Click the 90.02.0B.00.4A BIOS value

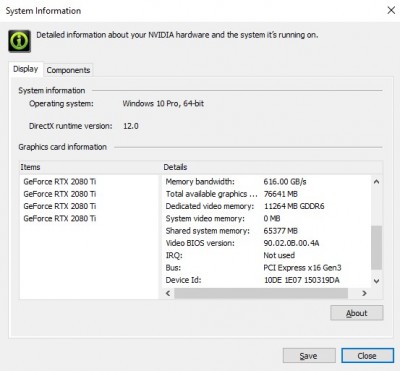click(x=291, y=243)
